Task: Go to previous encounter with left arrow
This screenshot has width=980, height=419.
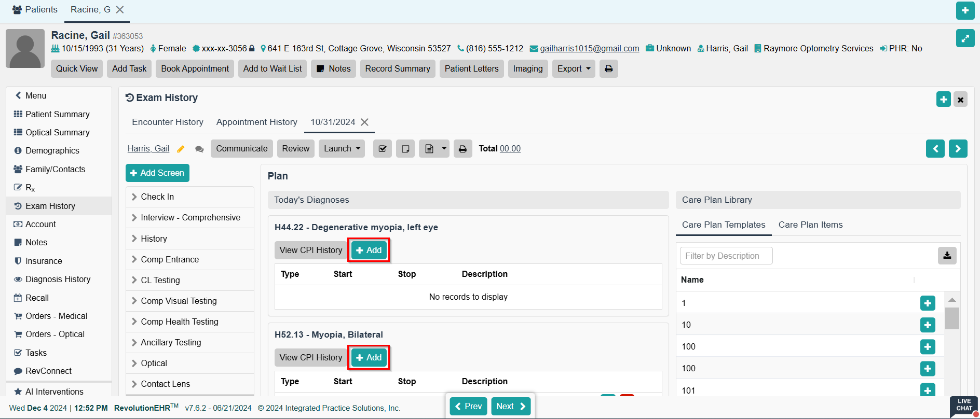Action: coord(935,149)
